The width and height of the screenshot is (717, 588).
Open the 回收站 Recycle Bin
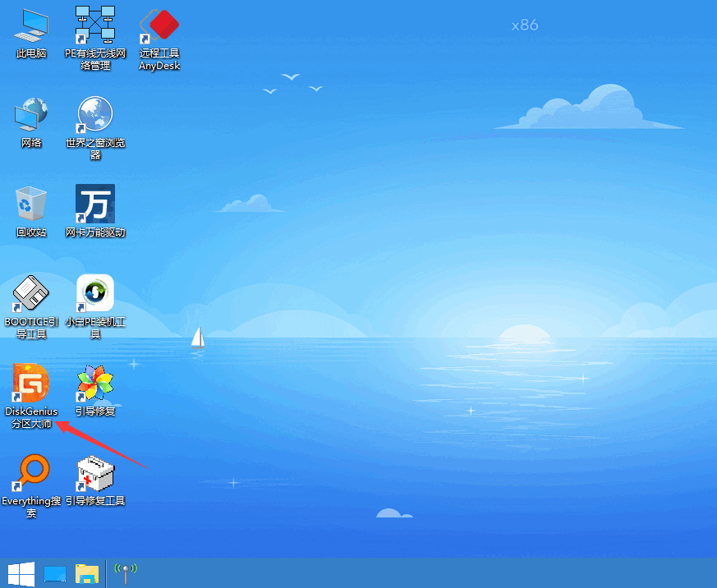(30, 201)
